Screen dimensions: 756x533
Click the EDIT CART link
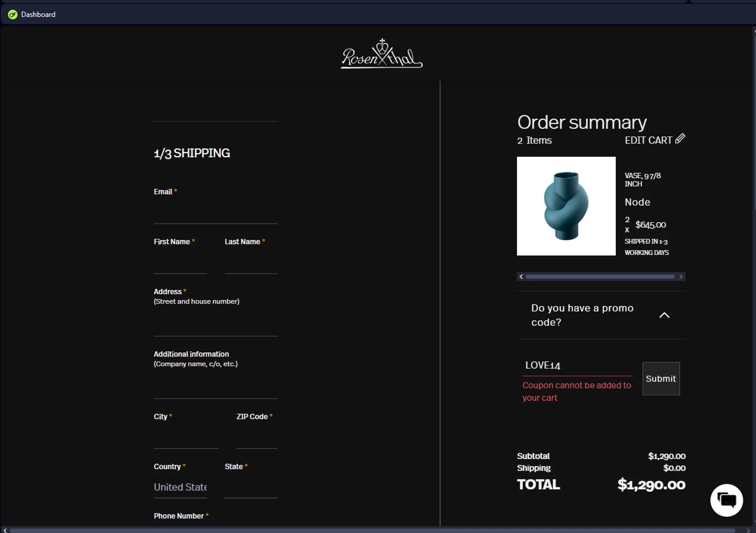pyautogui.click(x=649, y=140)
